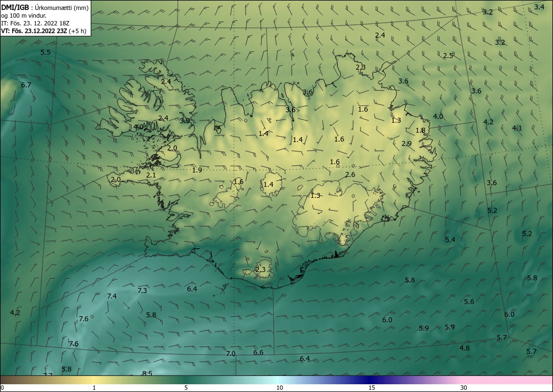This screenshot has height=392, width=553.
Task: Click the 8.5 value on the map
Action: tap(147, 373)
